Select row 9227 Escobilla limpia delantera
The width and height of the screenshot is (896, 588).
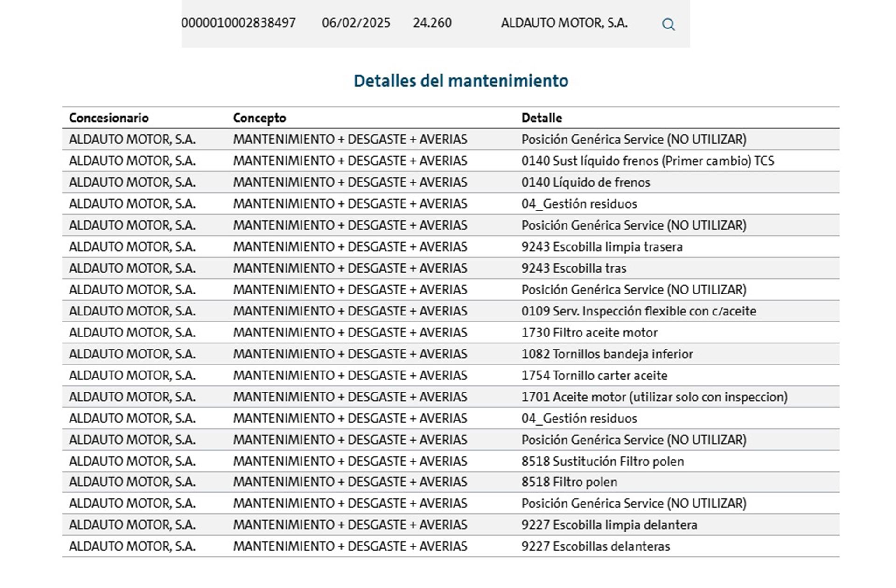tap(451, 525)
